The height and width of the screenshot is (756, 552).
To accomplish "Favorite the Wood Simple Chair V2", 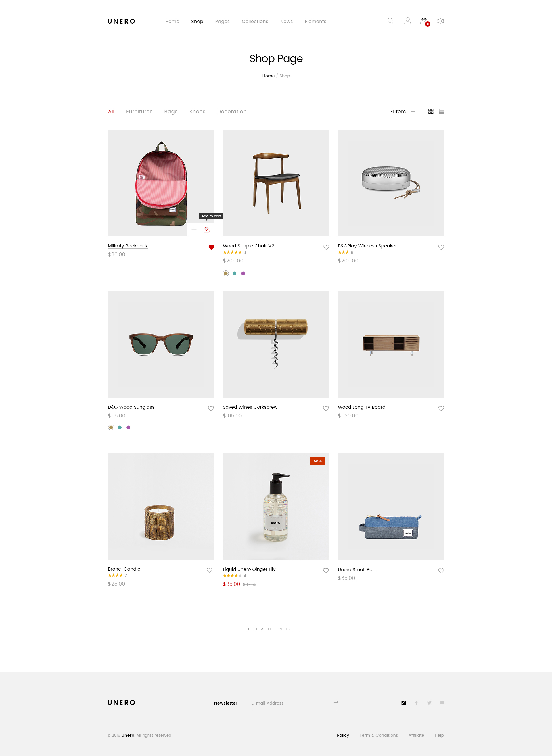I will 326,247.
